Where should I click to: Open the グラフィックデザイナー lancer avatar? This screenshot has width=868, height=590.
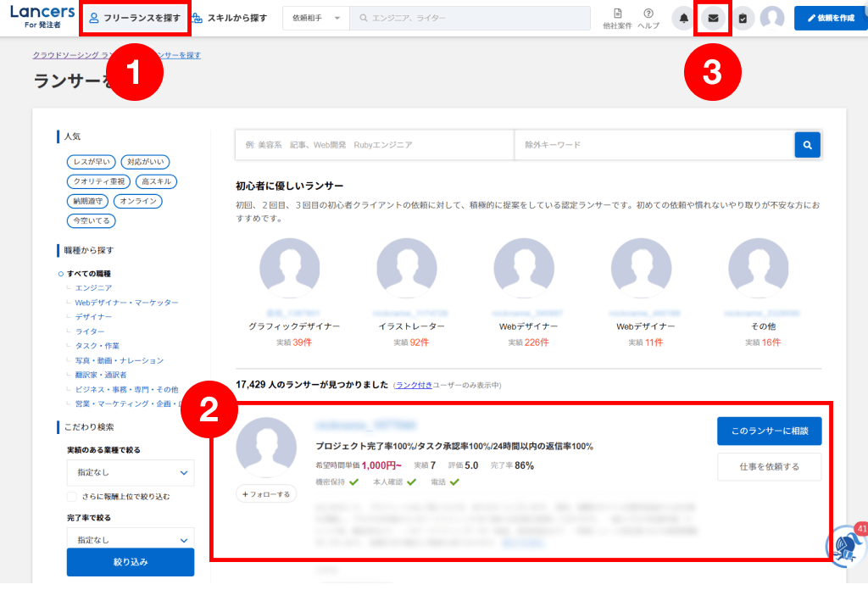point(290,268)
